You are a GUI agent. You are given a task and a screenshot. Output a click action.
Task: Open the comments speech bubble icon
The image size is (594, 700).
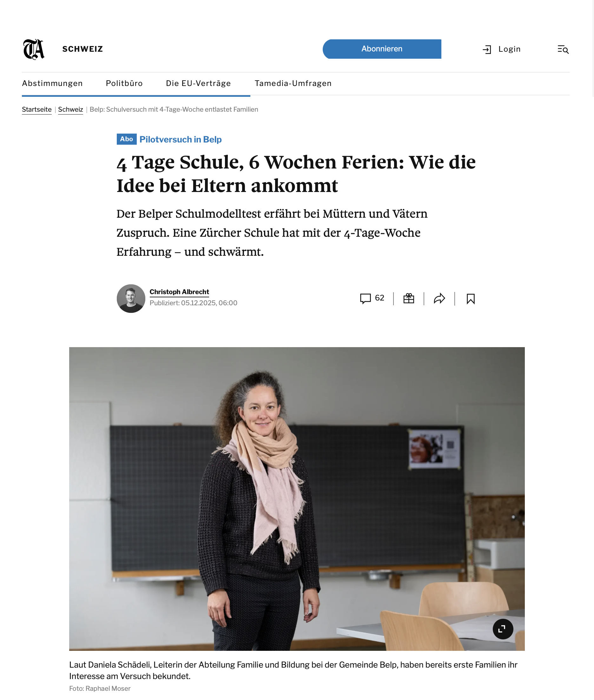pos(365,298)
